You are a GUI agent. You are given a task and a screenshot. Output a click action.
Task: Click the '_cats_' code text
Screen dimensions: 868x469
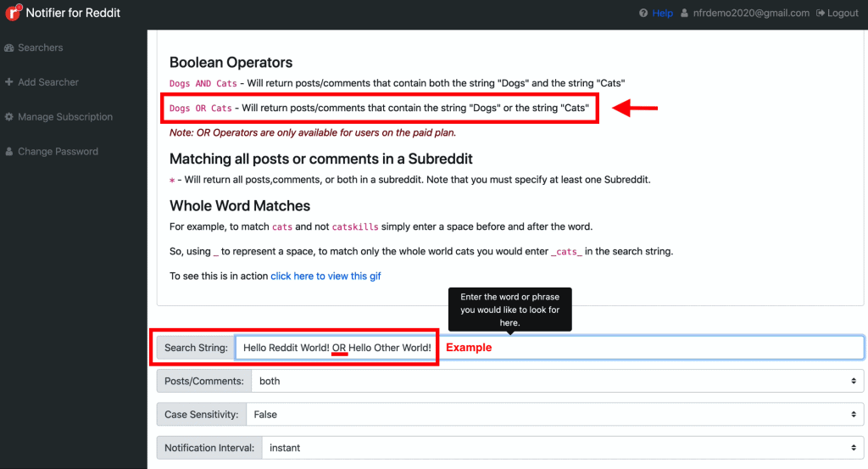tap(566, 252)
